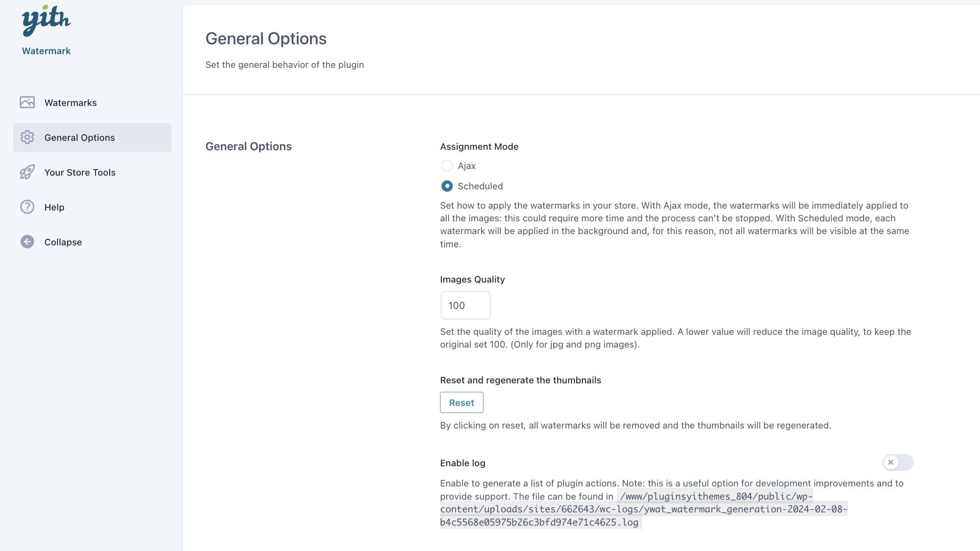Click the General Options sidebar label
The width and height of the screenshot is (980, 551).
pyautogui.click(x=80, y=138)
